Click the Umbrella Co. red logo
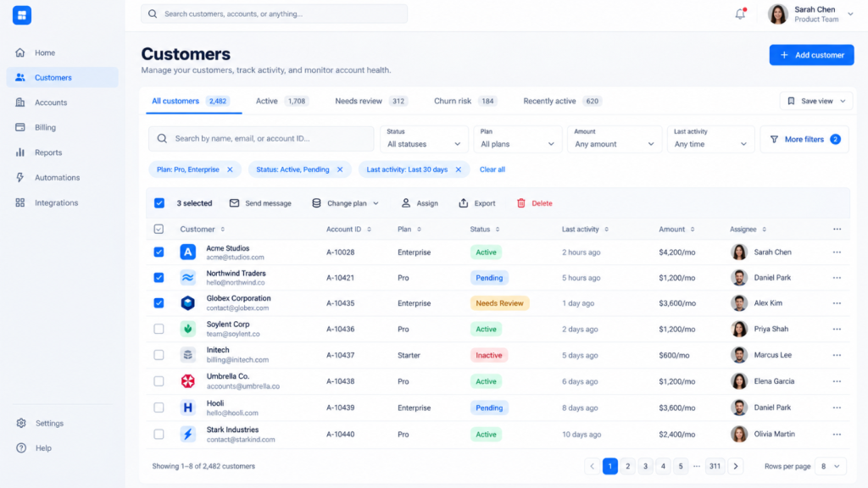Image resolution: width=868 pixels, height=488 pixels. tap(187, 380)
